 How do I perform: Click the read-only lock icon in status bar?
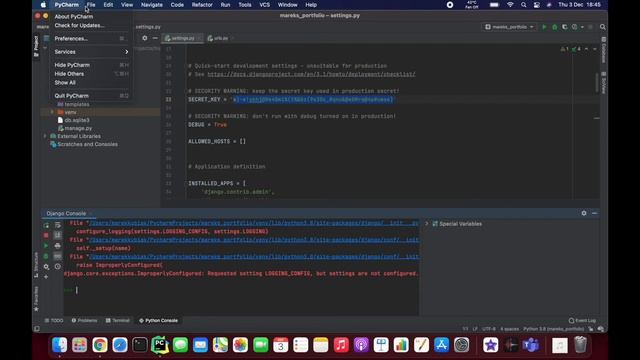(x=591, y=329)
